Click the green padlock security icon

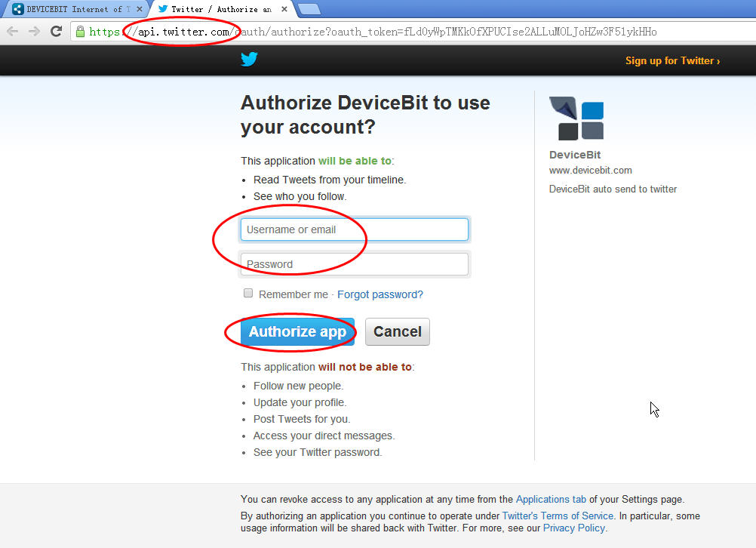click(80, 32)
